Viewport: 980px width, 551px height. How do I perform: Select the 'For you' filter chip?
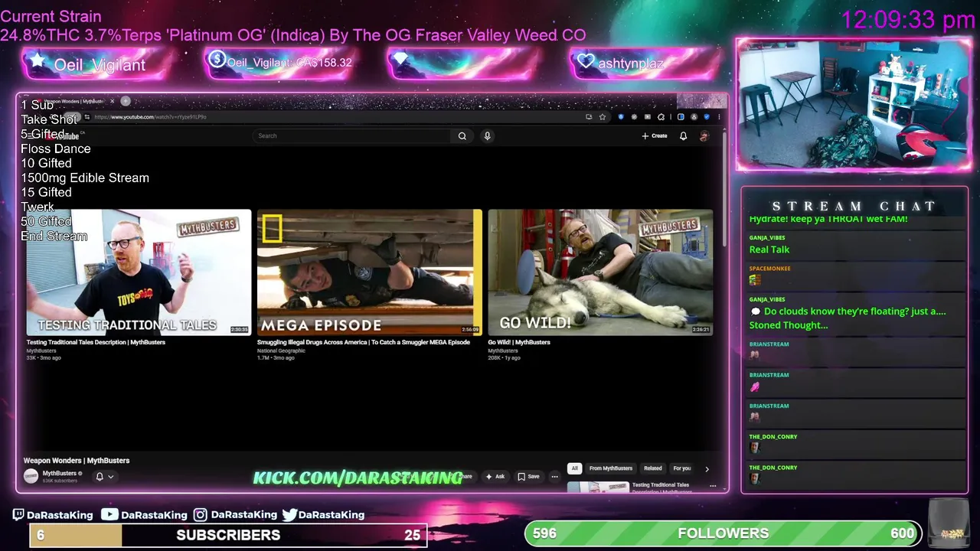(x=681, y=468)
